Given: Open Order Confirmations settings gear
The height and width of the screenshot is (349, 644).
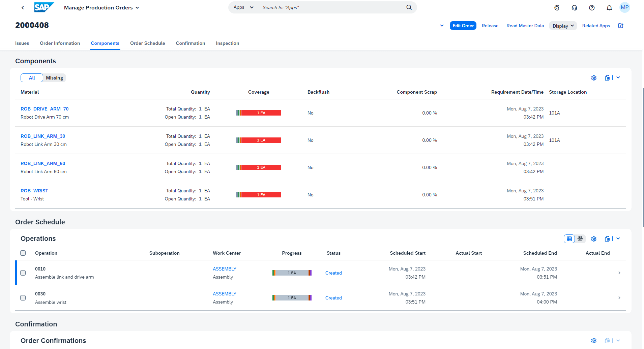Looking at the screenshot, I should [x=594, y=341].
